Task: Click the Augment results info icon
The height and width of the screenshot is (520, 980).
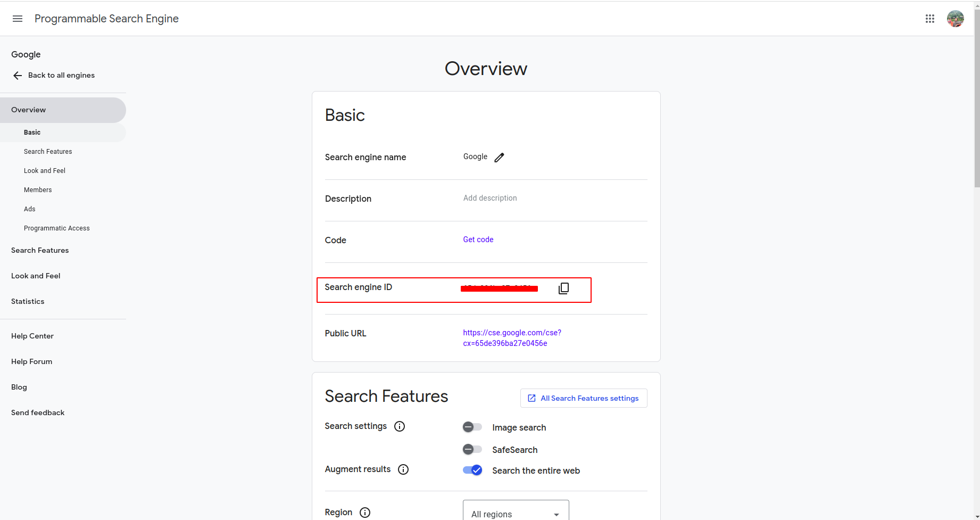Action: point(403,469)
